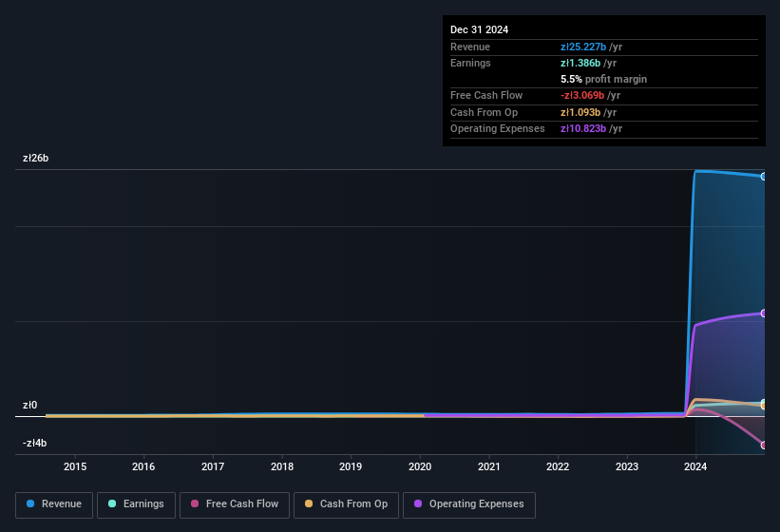Click the zł0 y-axis label
The image size is (780, 532).
(29, 405)
